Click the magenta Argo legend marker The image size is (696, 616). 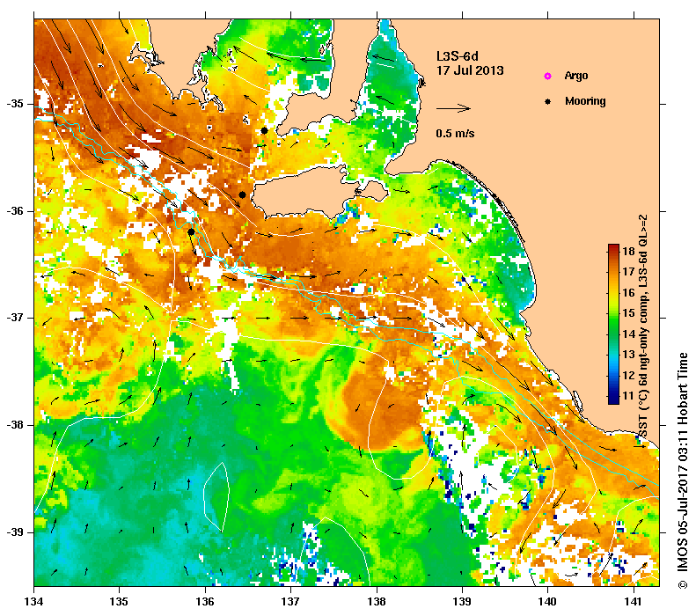(x=548, y=77)
